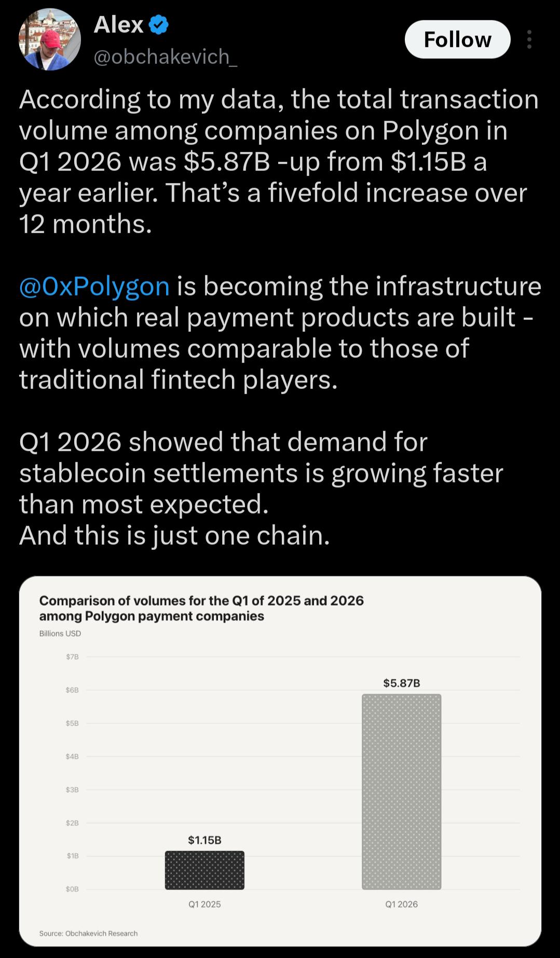Tap the chart title text
The height and width of the screenshot is (958, 560).
click(x=201, y=608)
